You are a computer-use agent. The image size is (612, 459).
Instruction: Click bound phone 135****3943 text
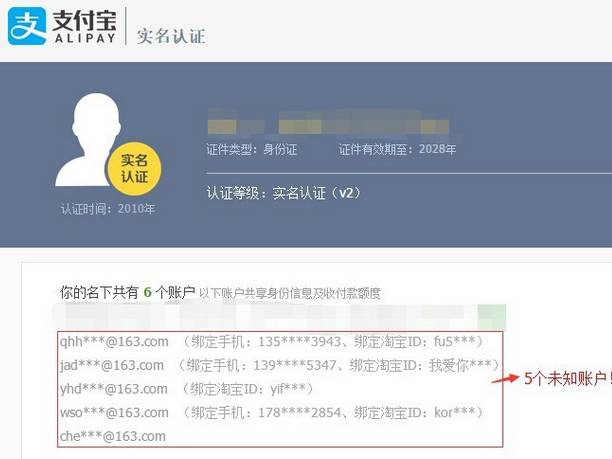click(x=299, y=342)
